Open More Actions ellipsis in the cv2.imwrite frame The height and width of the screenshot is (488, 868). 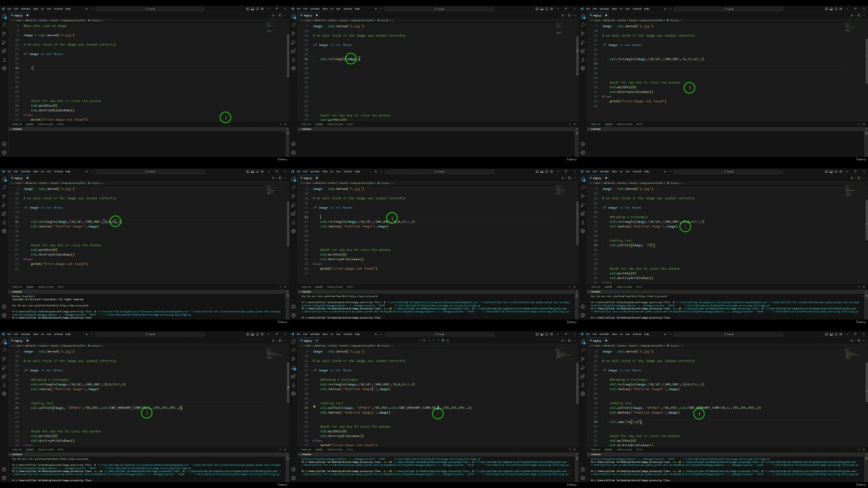point(864,340)
